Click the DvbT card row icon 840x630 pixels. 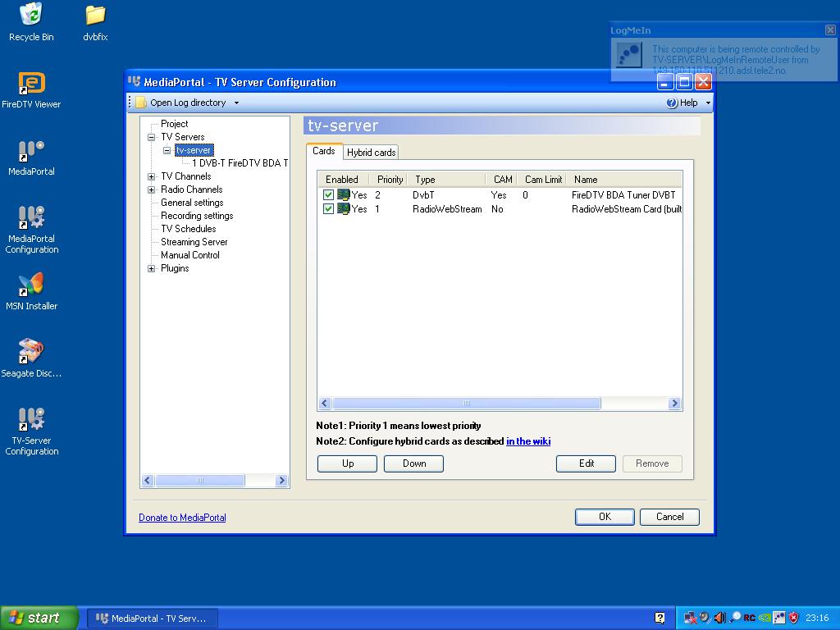tap(344, 195)
